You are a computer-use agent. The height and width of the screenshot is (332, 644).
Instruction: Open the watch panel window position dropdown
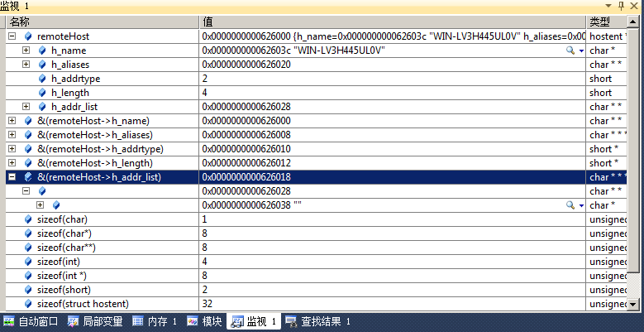[608, 6]
